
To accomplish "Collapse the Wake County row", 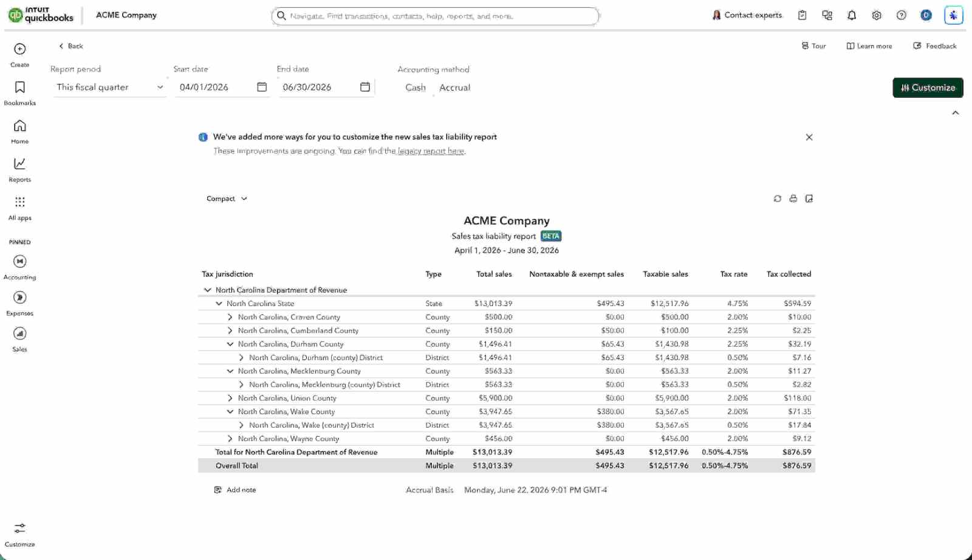I will 230,411.
